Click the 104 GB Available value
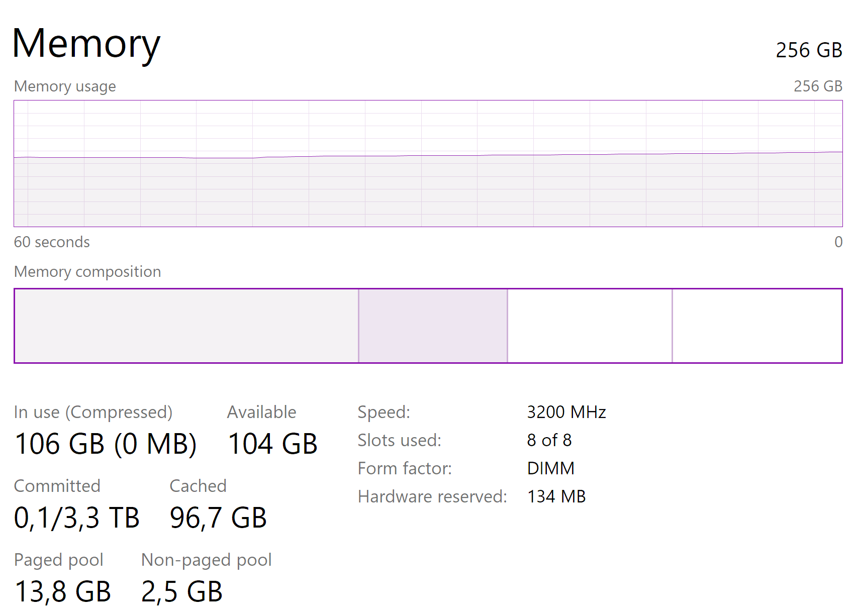The height and width of the screenshot is (616, 855). [x=272, y=444]
